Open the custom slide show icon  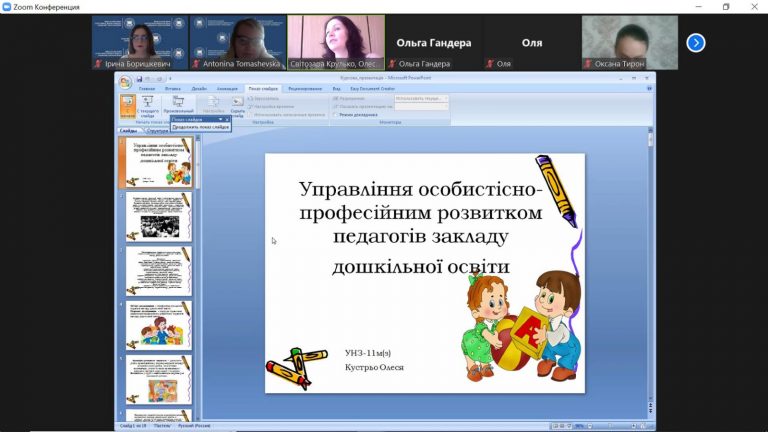(178, 105)
